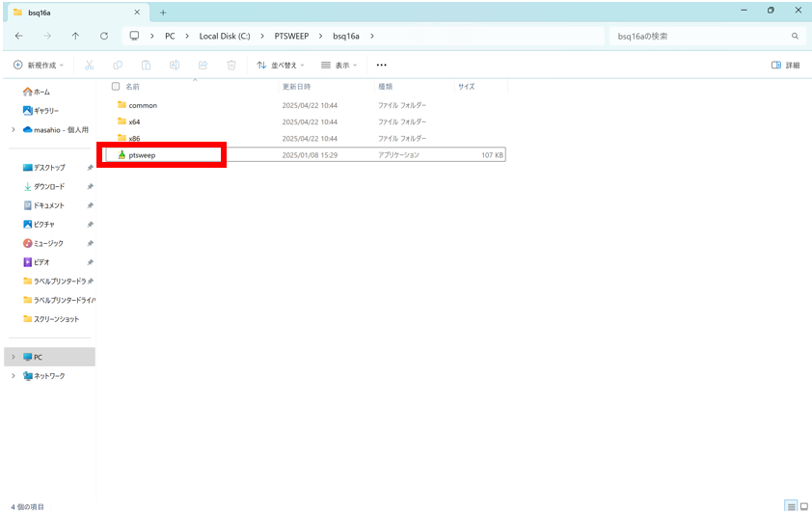Viewport: 812px width, 511px height.
Task: Open ミュージック in navigation pane
Action: pos(43,243)
